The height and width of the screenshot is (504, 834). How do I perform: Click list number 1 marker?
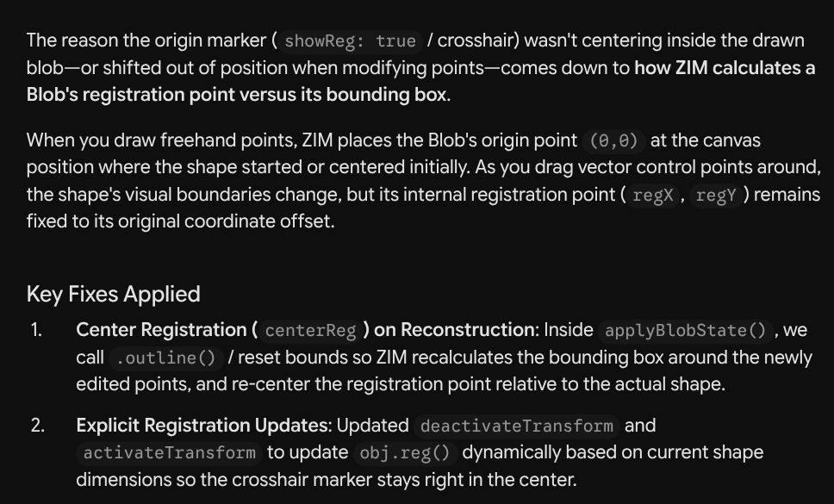(36, 330)
